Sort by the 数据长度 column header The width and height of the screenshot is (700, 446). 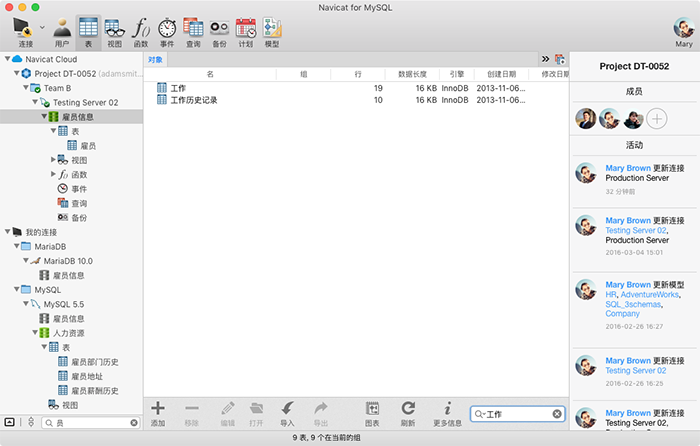[x=412, y=74]
